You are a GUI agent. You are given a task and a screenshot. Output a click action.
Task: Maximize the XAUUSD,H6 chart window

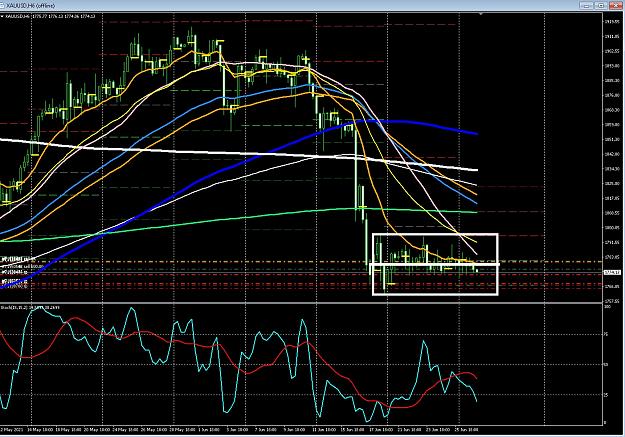pos(601,5)
